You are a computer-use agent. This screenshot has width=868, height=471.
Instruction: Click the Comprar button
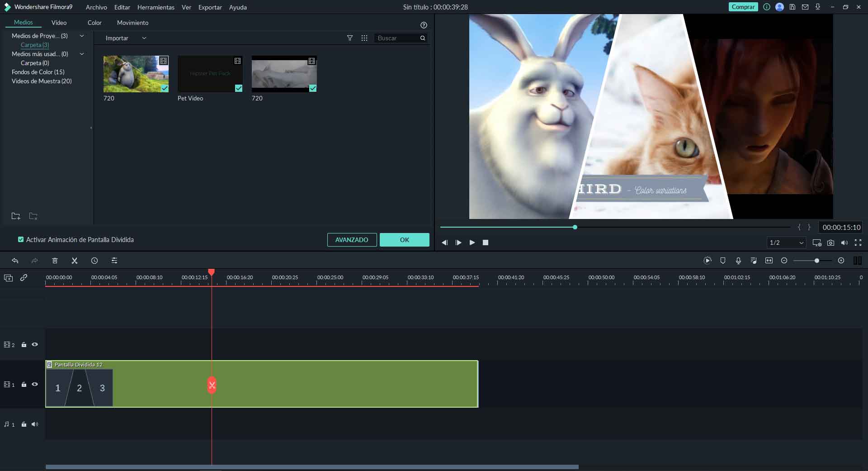click(x=743, y=7)
